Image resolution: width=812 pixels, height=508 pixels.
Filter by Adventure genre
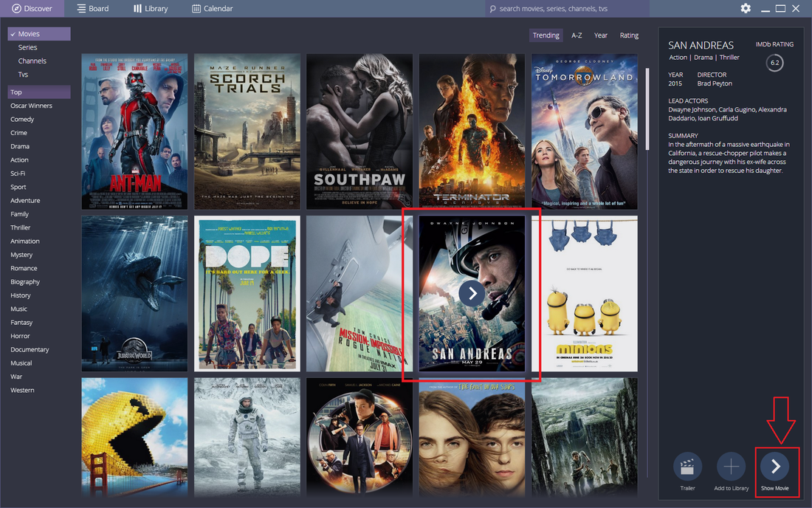click(x=25, y=200)
